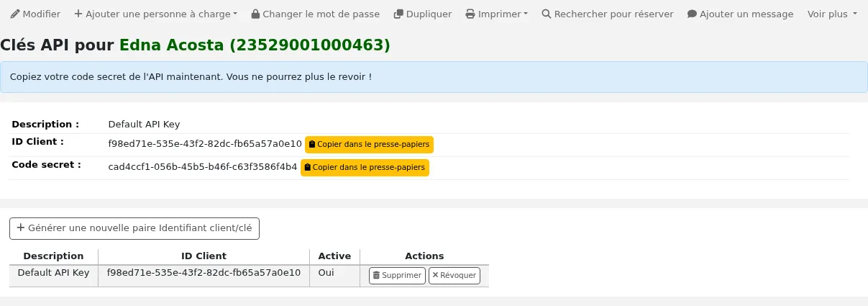
Task: Click the ID Client column header
Action: 204,256
